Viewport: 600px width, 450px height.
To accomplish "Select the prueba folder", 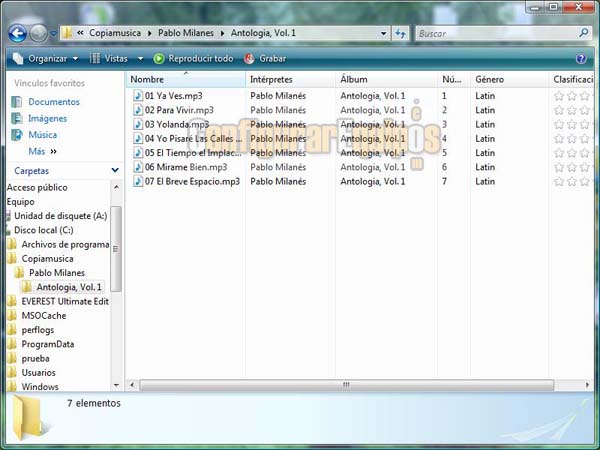I will (x=36, y=359).
